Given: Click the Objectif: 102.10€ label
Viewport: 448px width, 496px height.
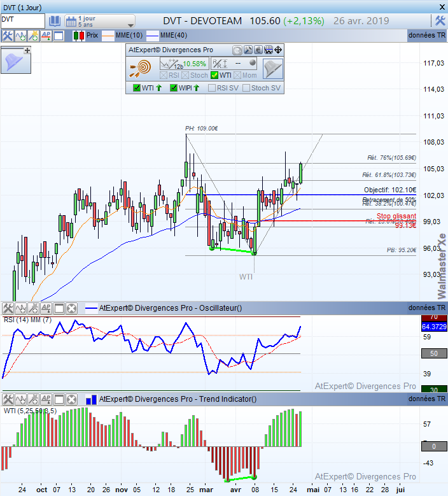Looking at the screenshot, I should pos(390,190).
